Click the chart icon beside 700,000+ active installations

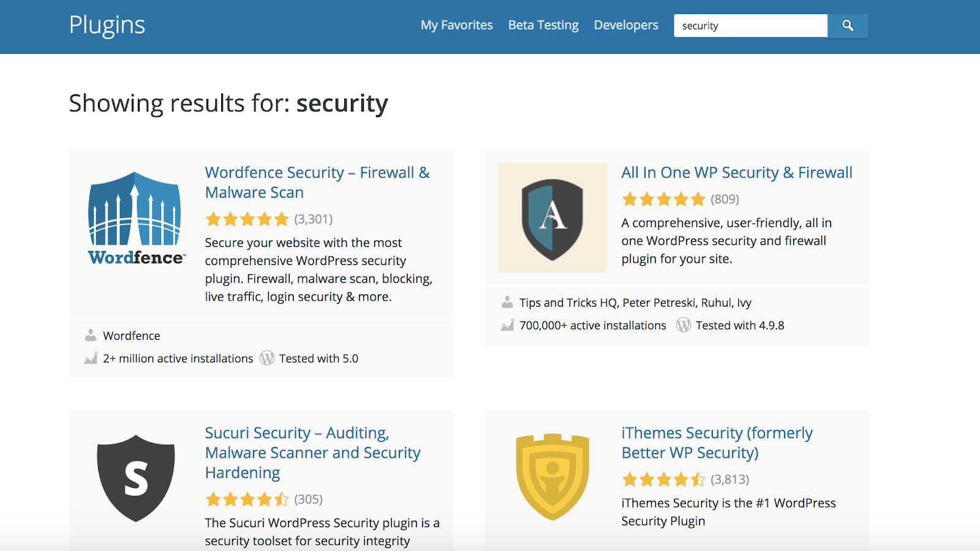pos(507,325)
